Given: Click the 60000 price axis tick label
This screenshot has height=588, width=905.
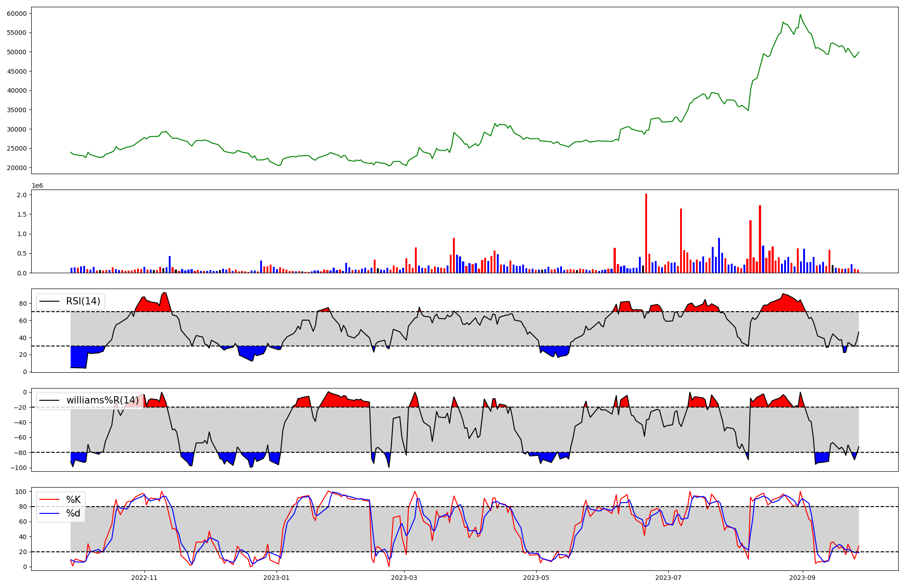Looking at the screenshot, I should 17,14.
